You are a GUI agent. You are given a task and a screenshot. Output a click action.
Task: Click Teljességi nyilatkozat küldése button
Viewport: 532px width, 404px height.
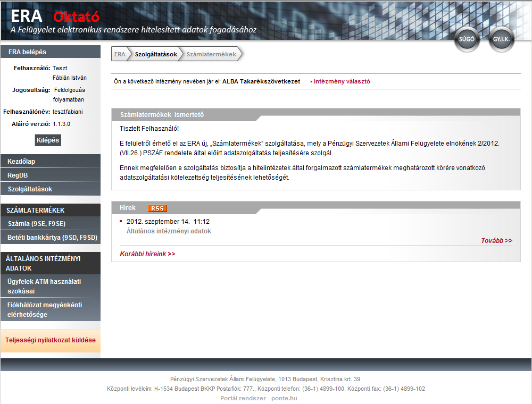pyautogui.click(x=51, y=340)
